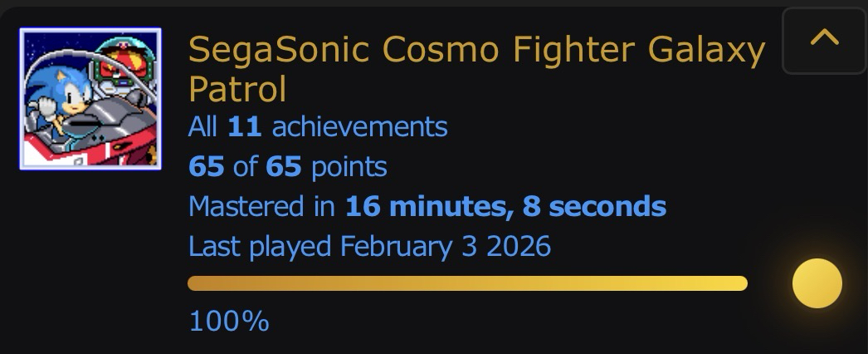Click the gold mastery badge circle
The width and height of the screenshot is (868, 354).
(817, 283)
